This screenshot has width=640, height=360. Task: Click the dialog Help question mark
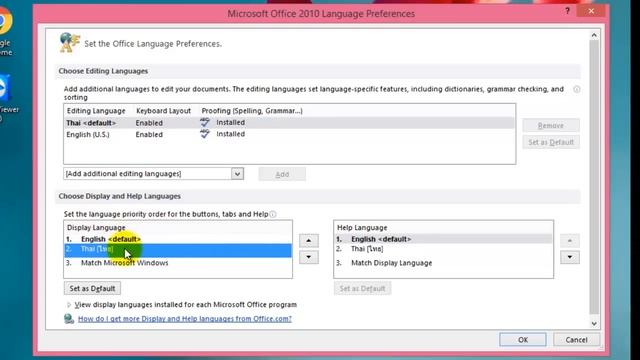pyautogui.click(x=567, y=11)
